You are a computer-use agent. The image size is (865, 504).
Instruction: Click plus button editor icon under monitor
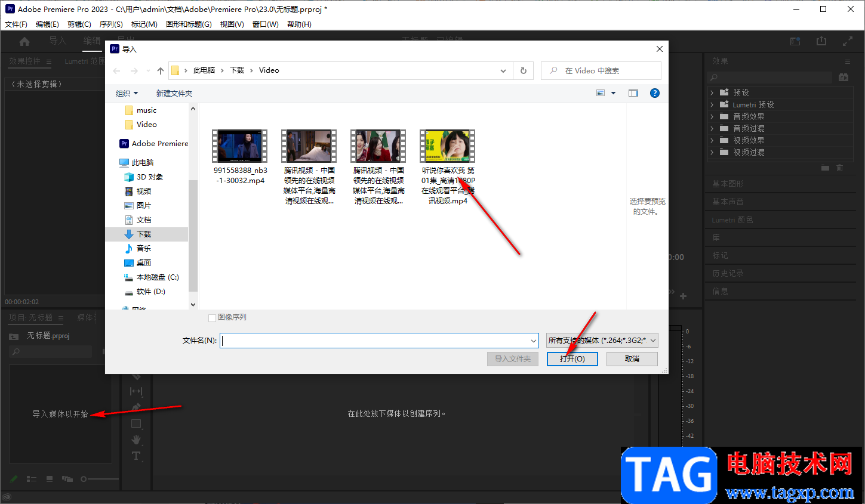pos(683,296)
